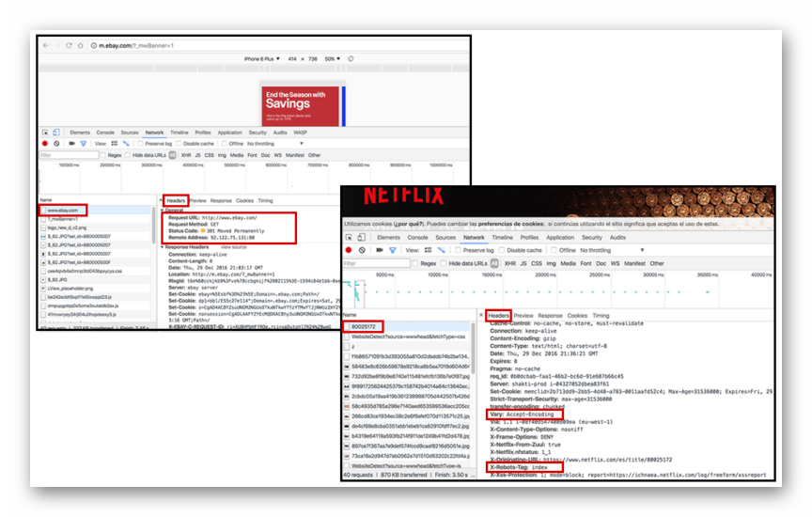Tick the Offline checkbox in the Netflix DevTools
The height and width of the screenshot is (517, 812).
click(554, 250)
